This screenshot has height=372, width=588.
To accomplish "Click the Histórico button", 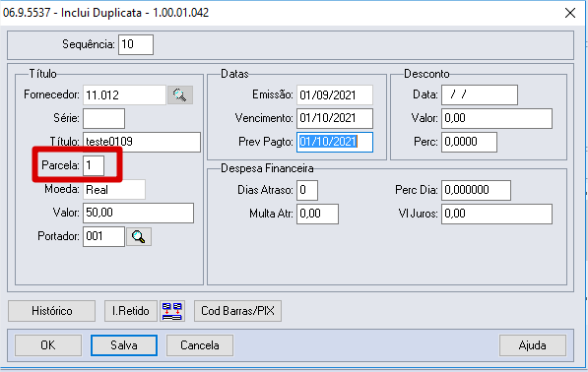I will [52, 311].
